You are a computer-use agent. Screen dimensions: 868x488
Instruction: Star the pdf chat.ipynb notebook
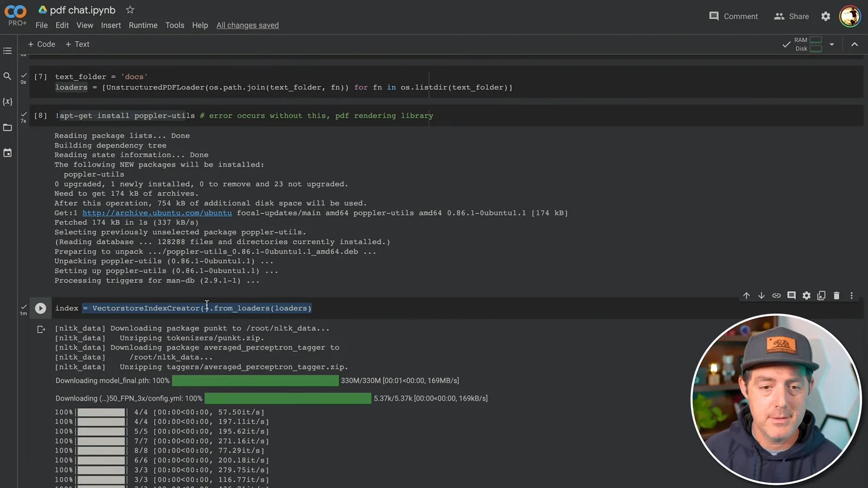[x=130, y=10]
